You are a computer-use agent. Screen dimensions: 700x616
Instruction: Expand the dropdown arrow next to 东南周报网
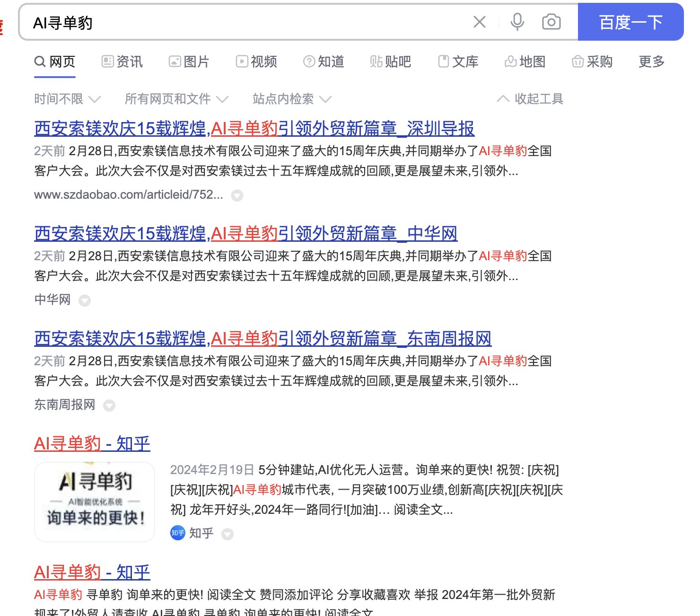[x=109, y=405]
